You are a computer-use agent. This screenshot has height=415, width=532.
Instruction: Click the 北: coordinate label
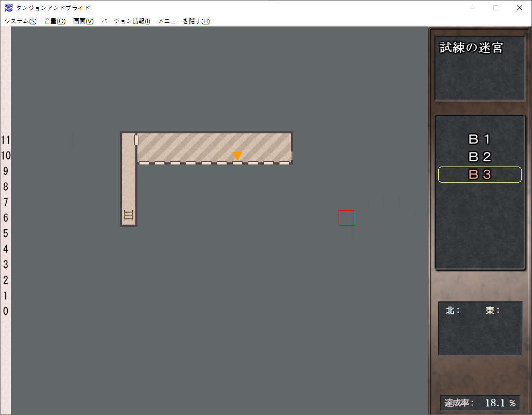(453, 311)
